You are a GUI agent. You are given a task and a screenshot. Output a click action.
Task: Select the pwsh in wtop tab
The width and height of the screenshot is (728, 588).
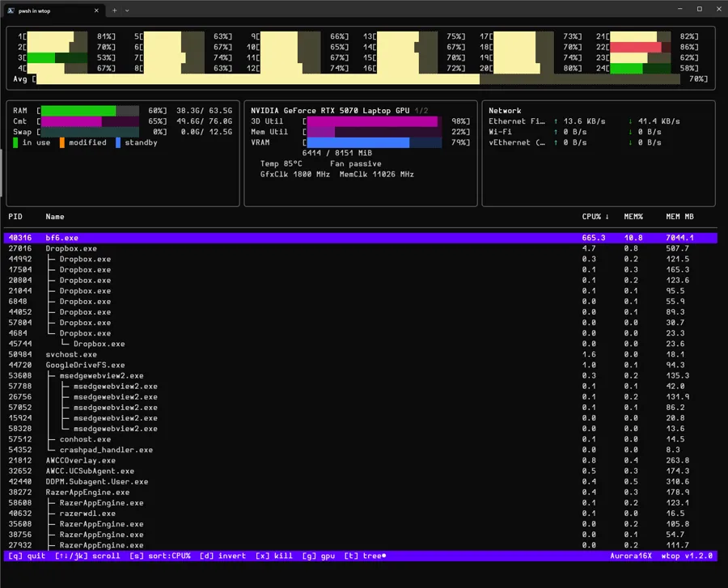coord(53,11)
